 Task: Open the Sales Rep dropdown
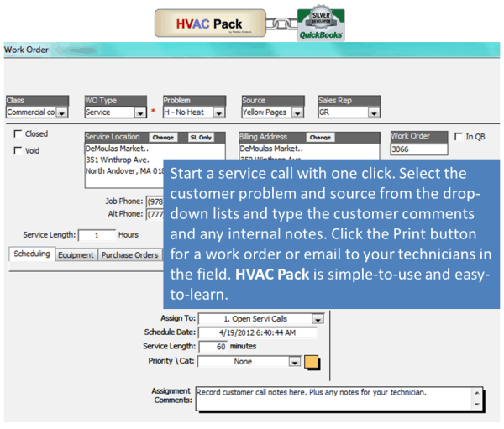click(374, 112)
